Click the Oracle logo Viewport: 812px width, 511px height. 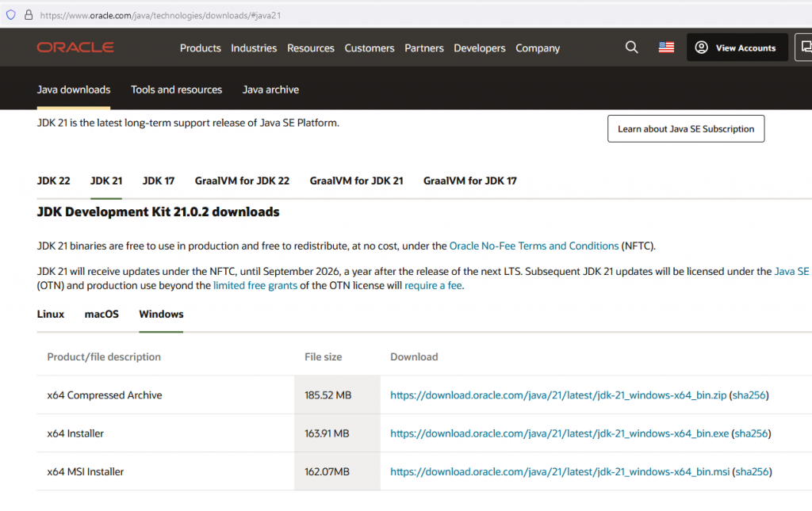tap(75, 48)
